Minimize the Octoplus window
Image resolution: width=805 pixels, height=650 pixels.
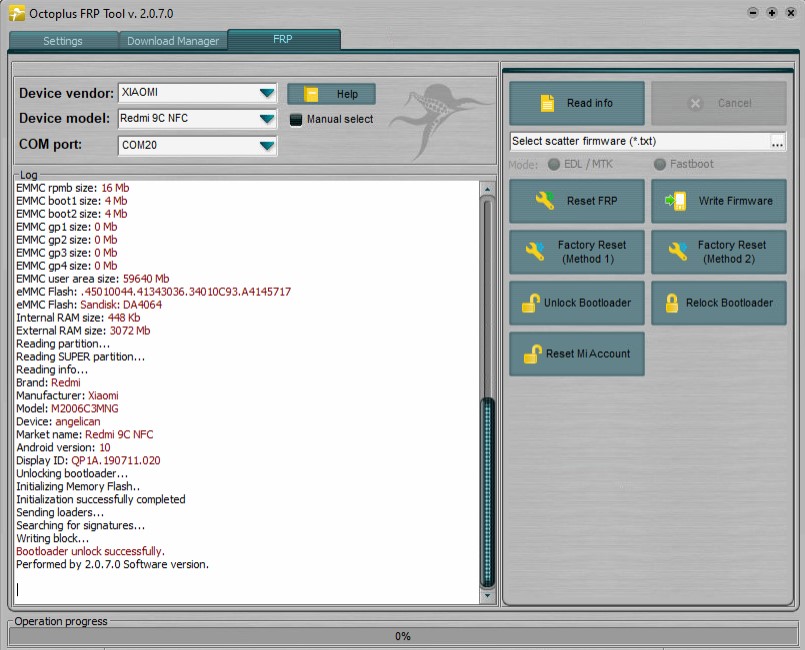click(x=753, y=13)
